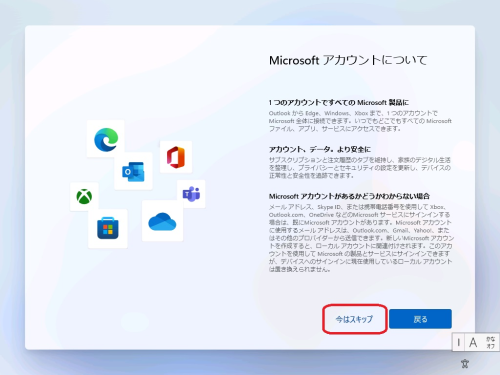Click the IME input mode A indicator
This screenshot has width=500, height=375.
(473, 342)
